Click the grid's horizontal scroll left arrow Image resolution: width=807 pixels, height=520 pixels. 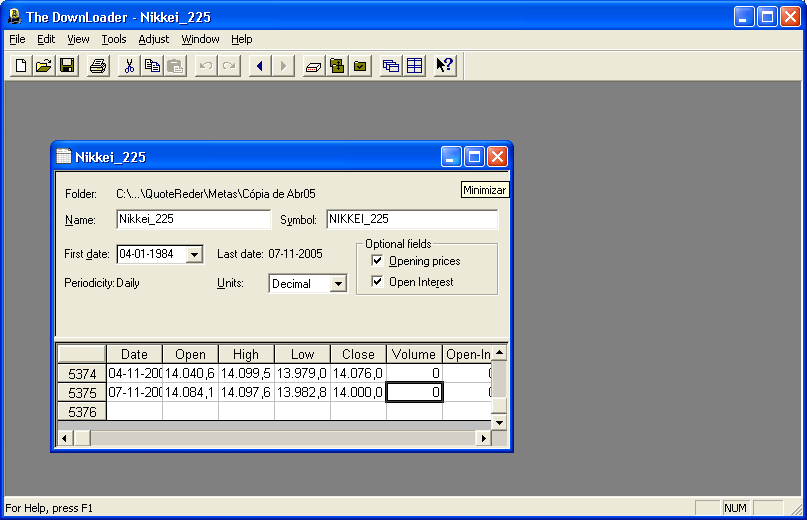[64, 438]
